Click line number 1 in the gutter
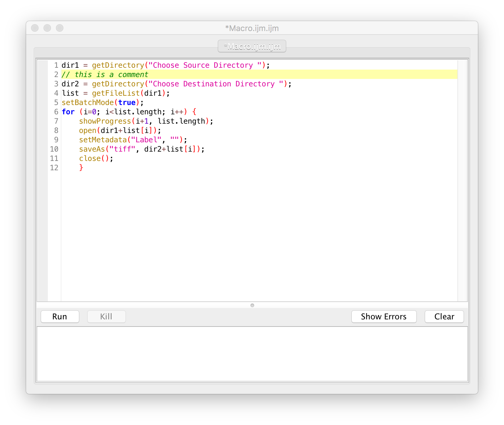The height and width of the screenshot is (425, 504). coord(56,65)
